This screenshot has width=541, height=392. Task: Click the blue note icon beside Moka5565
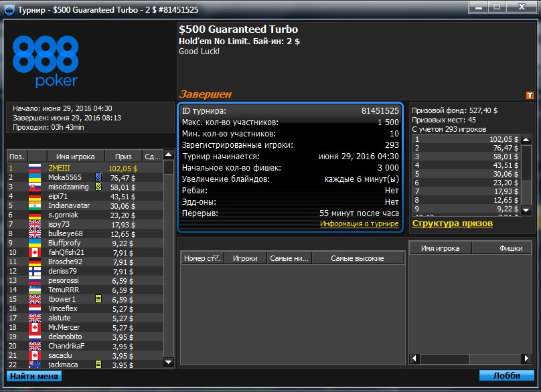click(98, 177)
